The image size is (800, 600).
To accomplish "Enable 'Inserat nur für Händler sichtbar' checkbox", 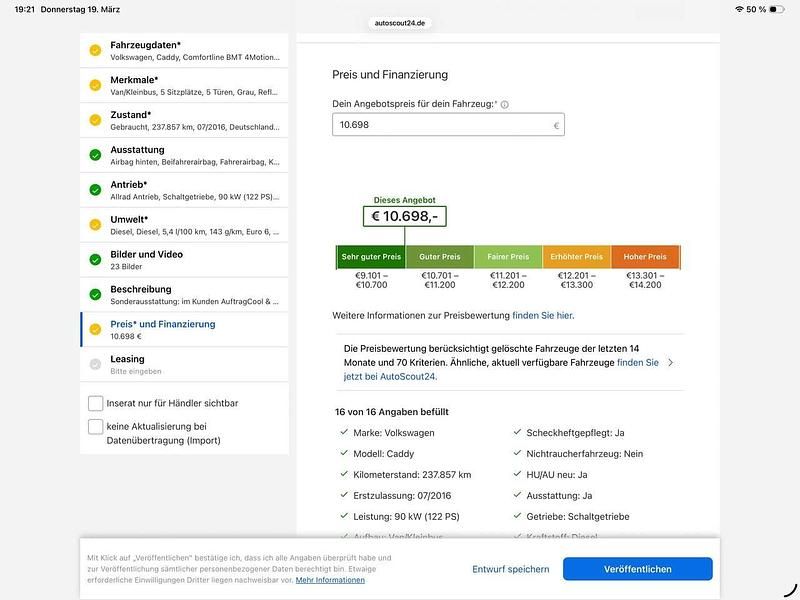I will click(x=96, y=403).
